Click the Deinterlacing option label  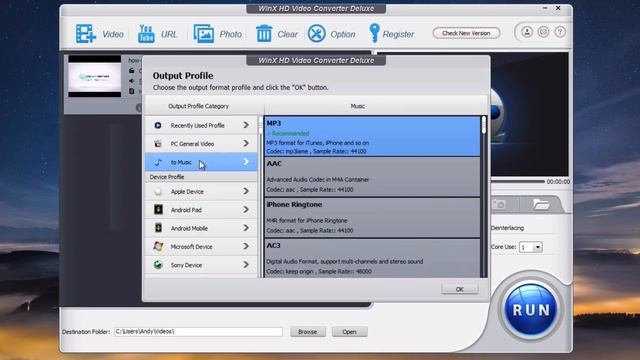point(507,228)
